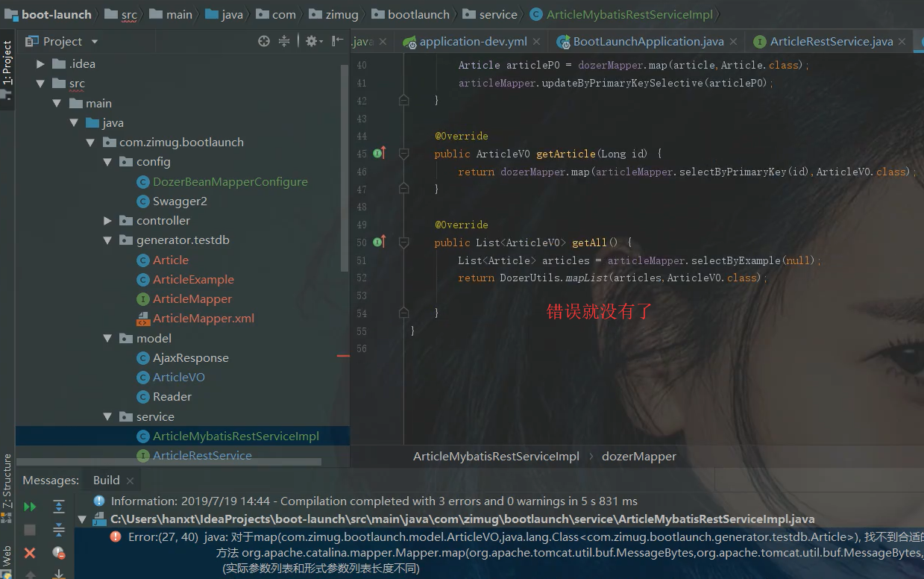Click the export-to-file down arrow icon
924x579 pixels.
coord(59,574)
